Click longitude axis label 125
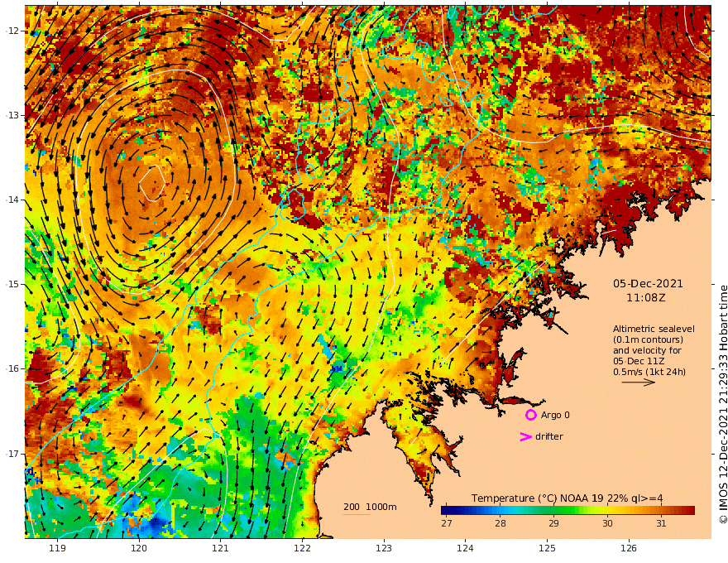 coord(547,548)
